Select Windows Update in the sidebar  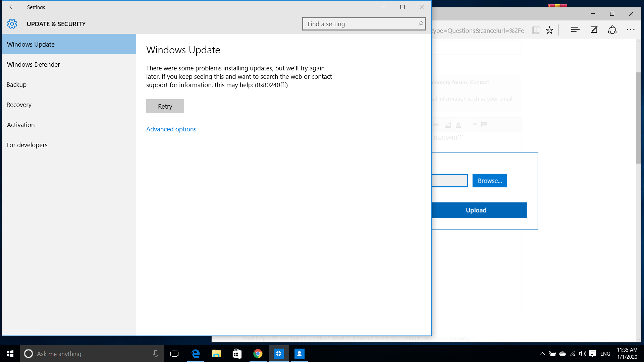[69, 44]
